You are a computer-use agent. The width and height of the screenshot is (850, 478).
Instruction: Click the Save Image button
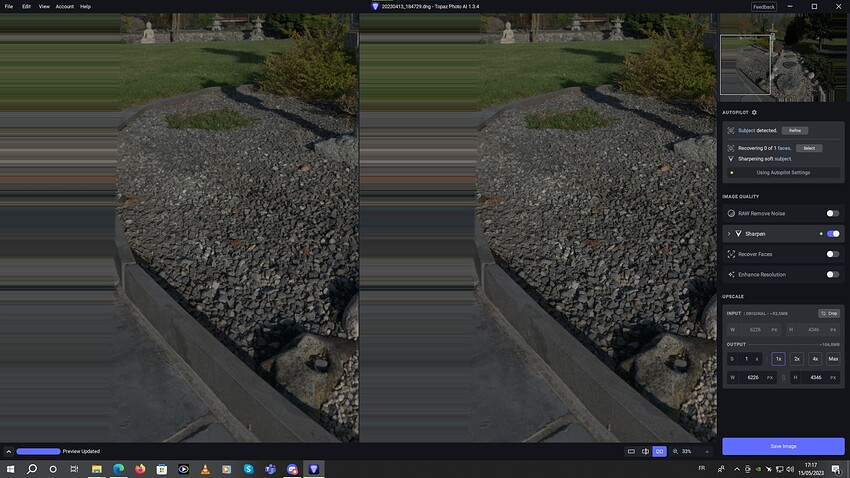coord(783,446)
